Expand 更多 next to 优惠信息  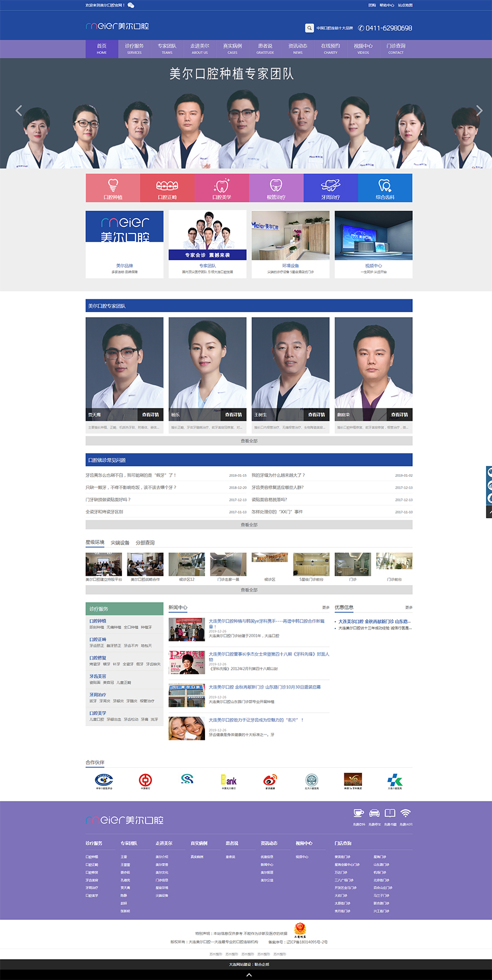[x=408, y=608]
